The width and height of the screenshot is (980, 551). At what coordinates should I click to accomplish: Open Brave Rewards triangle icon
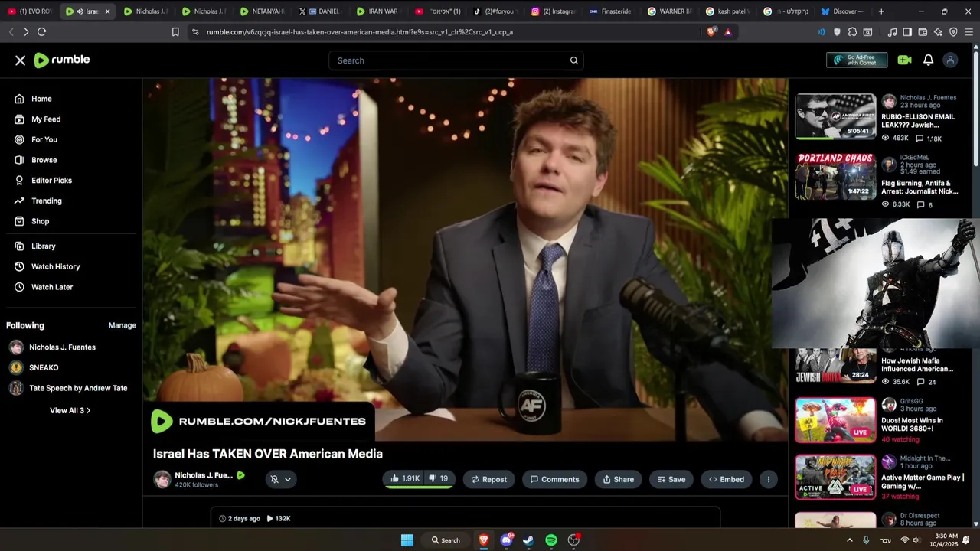(x=727, y=32)
